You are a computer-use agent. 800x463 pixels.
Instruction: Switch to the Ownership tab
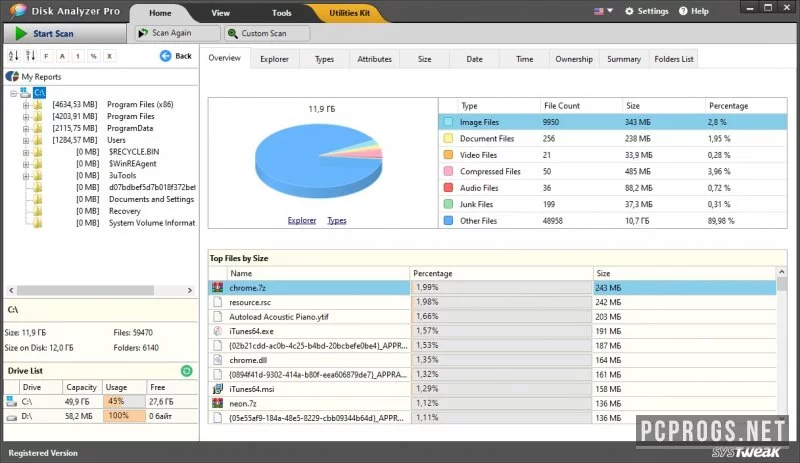[574, 59]
